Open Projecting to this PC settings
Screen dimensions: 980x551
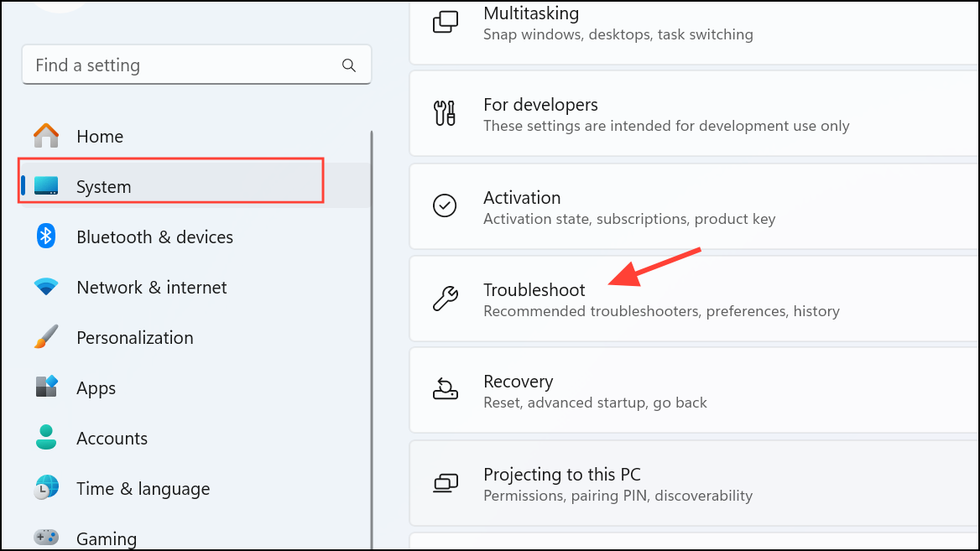pos(694,484)
